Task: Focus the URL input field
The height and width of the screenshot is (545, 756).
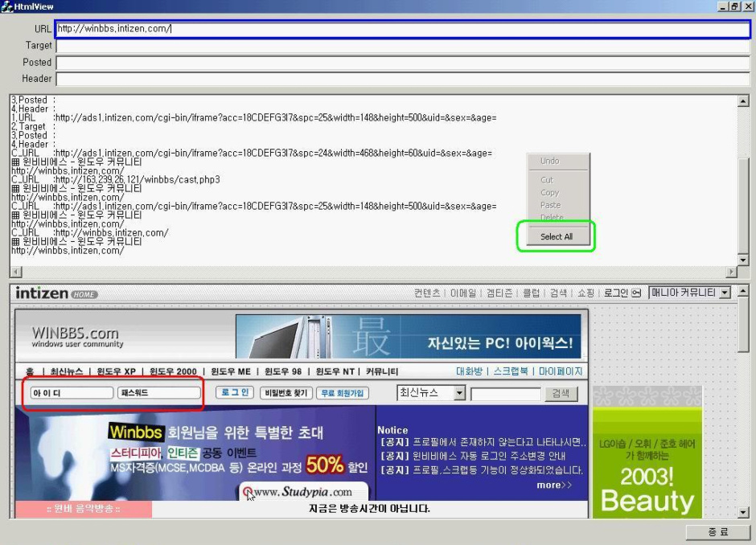Action: pos(403,29)
